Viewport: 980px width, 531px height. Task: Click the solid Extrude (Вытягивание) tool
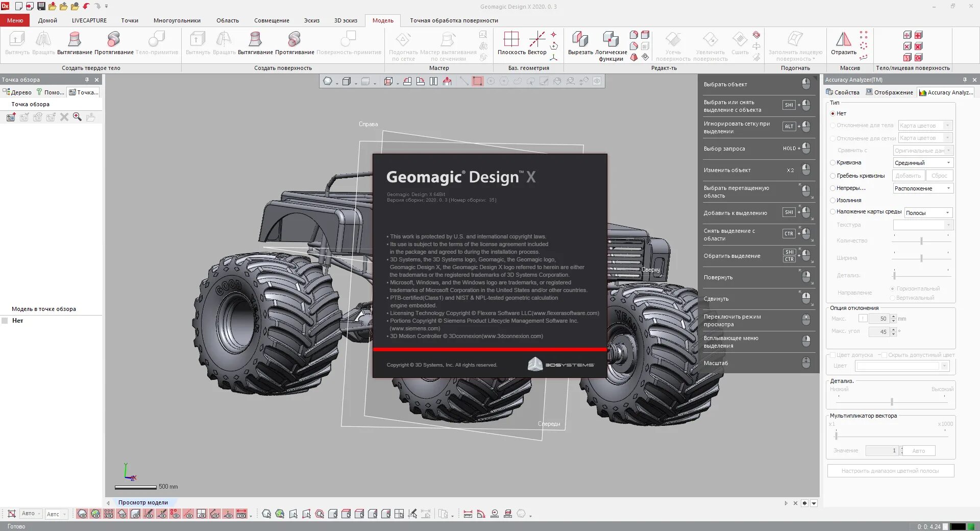pos(75,43)
